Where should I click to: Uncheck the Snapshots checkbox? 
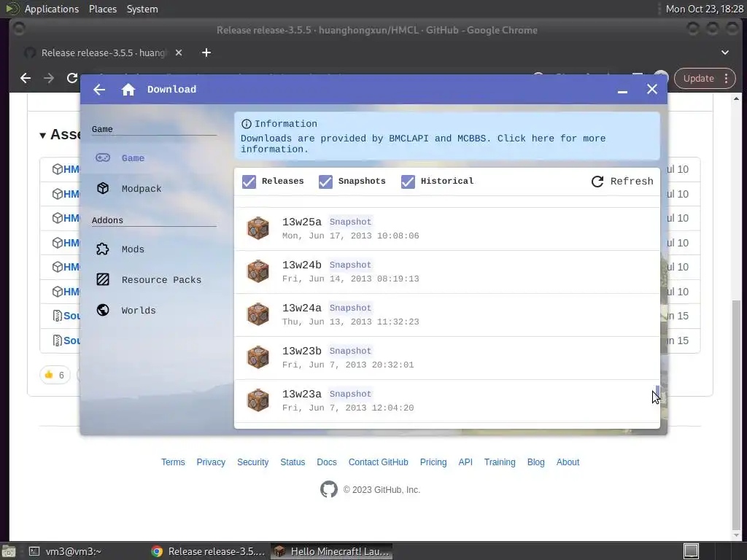point(326,182)
